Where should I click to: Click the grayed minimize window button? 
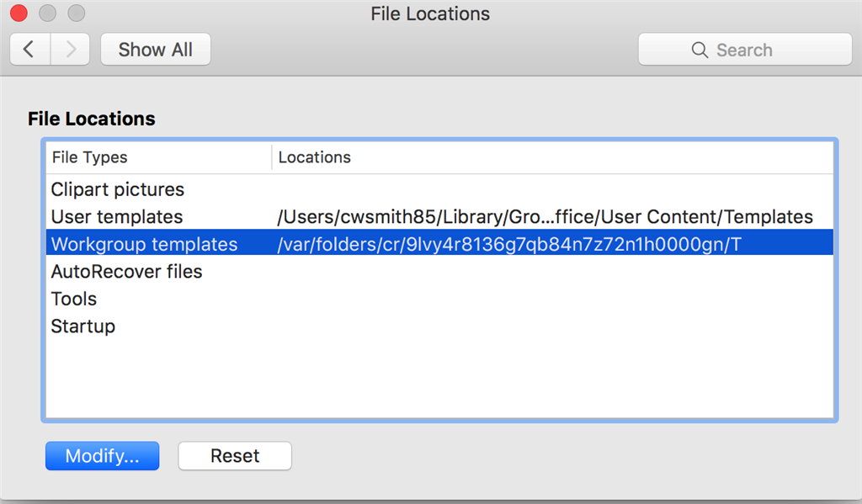[48, 13]
